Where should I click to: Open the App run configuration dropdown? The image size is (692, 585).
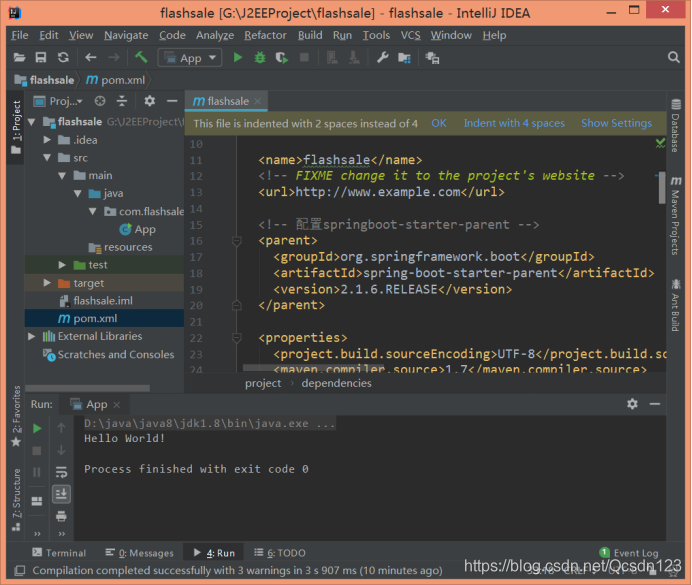[190, 58]
